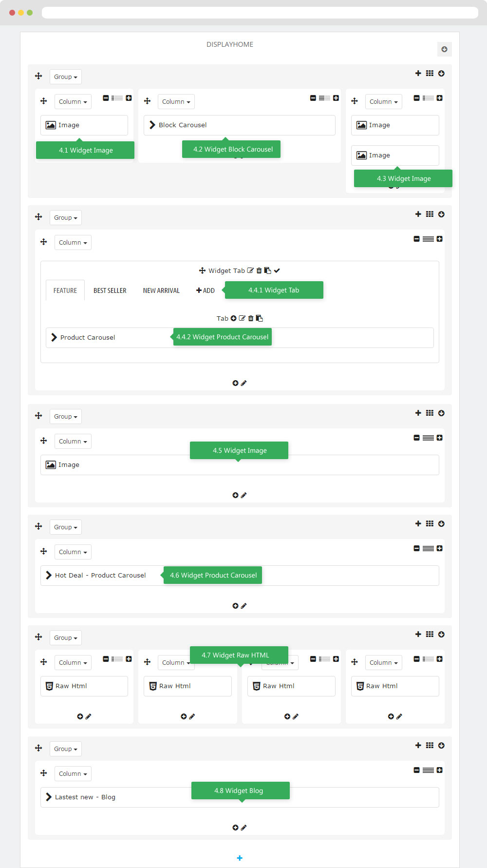Screen dimensions: 487x868
Task: Click the pencil icon below Lastest new - Blog
Action: click(x=244, y=828)
